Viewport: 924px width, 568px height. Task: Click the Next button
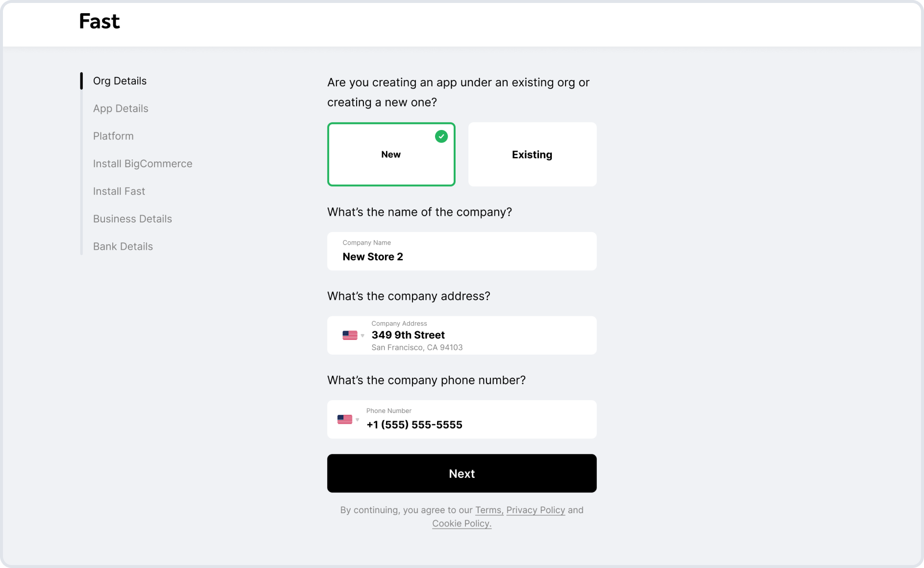(x=462, y=473)
